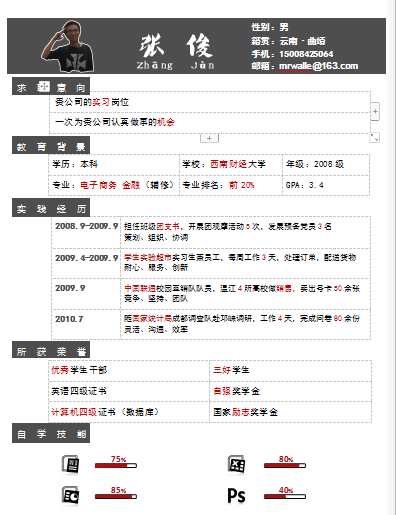The height and width of the screenshot is (515, 396).
Task: Click the cell 学校：西南财经大学
Action: [x=231, y=164]
